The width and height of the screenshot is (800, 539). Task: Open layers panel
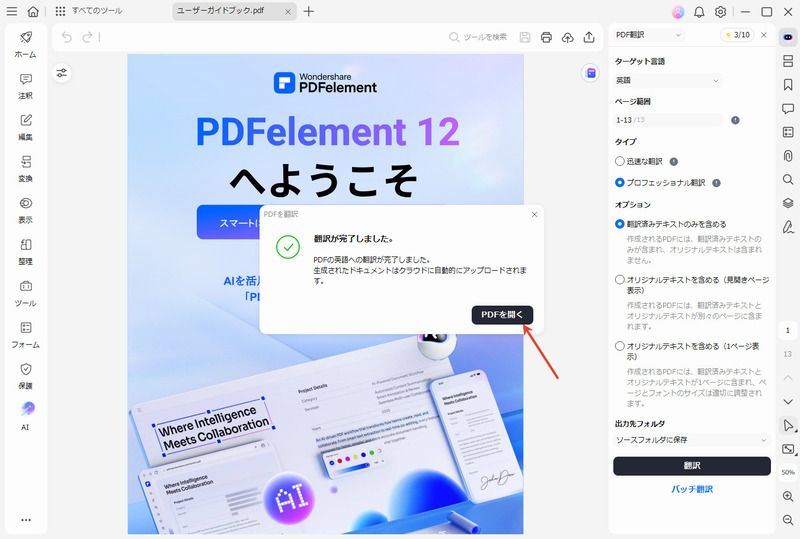(788, 203)
